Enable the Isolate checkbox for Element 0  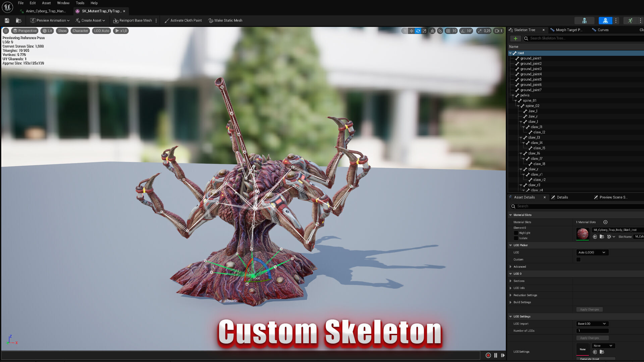pyautogui.click(x=516, y=238)
